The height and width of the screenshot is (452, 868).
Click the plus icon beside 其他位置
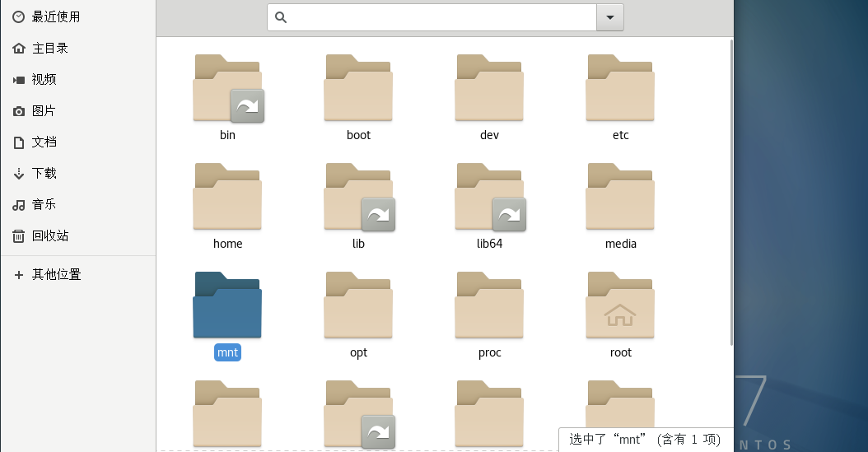point(19,275)
